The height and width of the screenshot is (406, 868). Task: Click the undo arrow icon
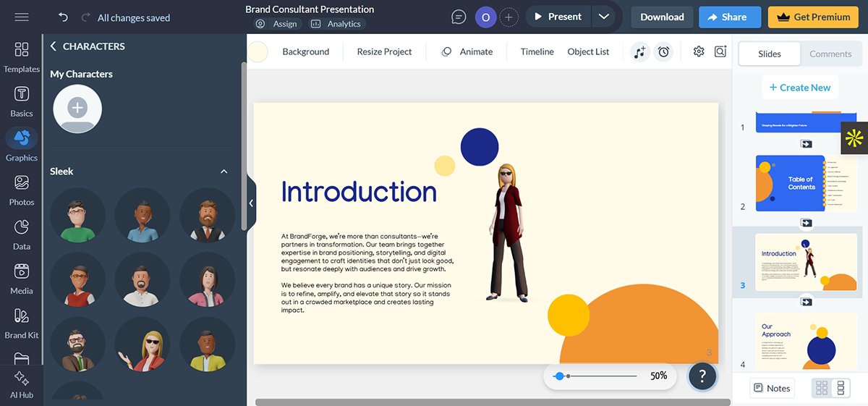tap(63, 17)
